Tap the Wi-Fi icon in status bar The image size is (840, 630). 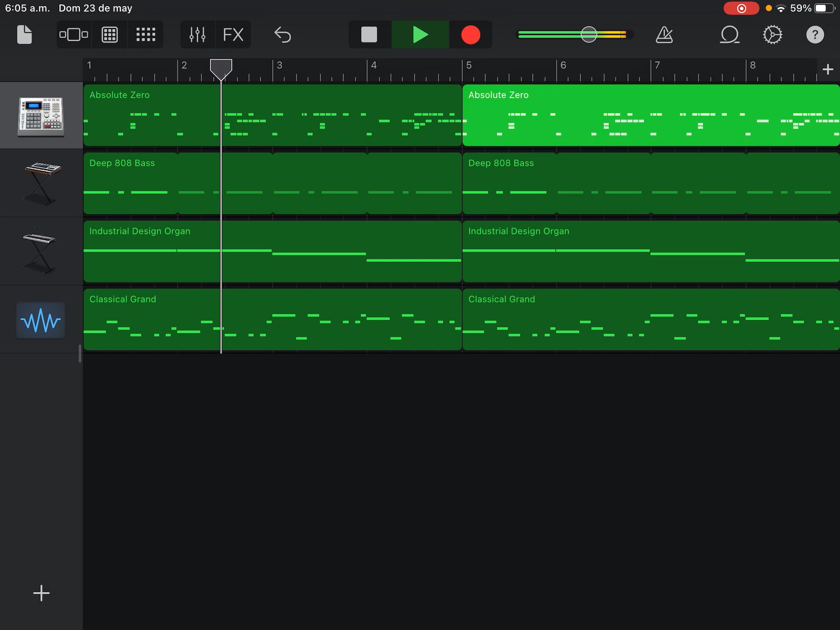pyautogui.click(x=781, y=8)
